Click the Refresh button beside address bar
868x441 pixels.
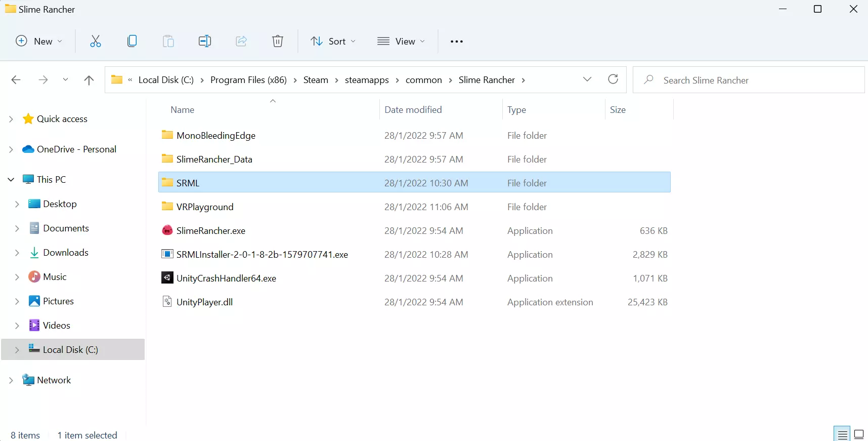613,79
